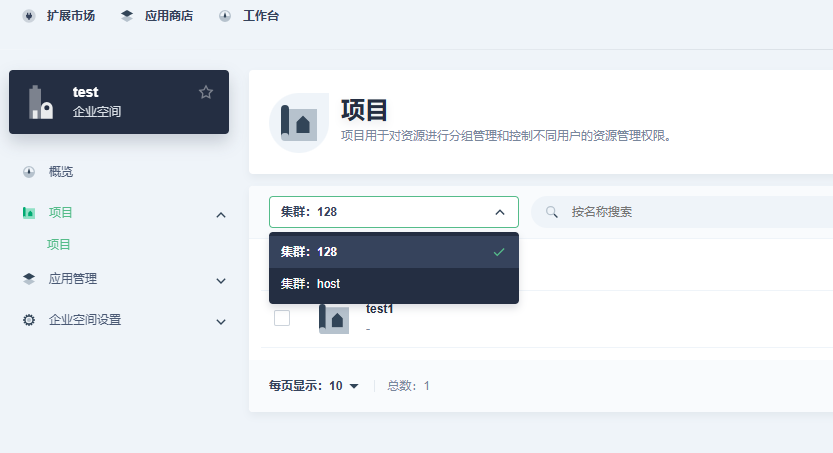Open the 项目 sub-item in sidebar
The width and height of the screenshot is (833, 453).
[58, 244]
